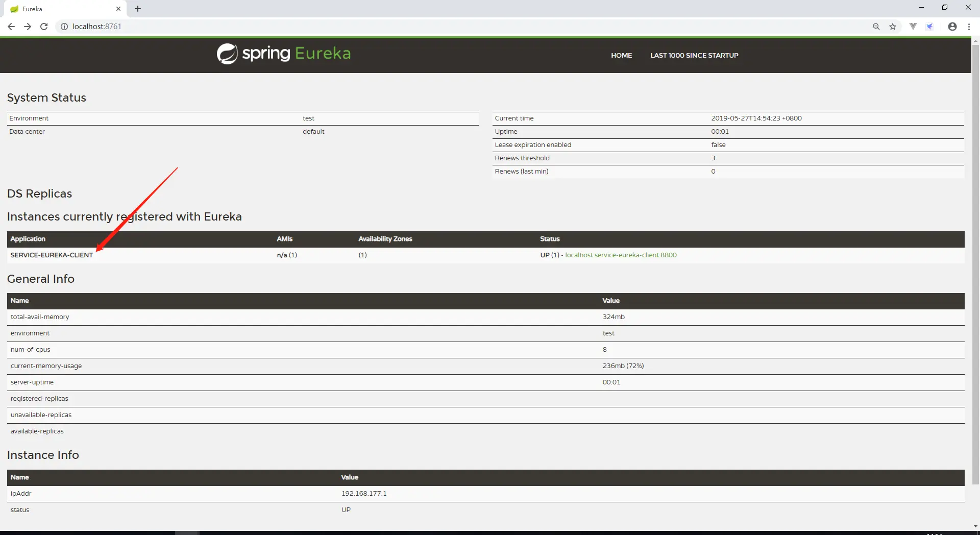Open the localhost:service-eureka-client:8800 instance link
The height and width of the screenshot is (535, 980).
[x=621, y=255]
